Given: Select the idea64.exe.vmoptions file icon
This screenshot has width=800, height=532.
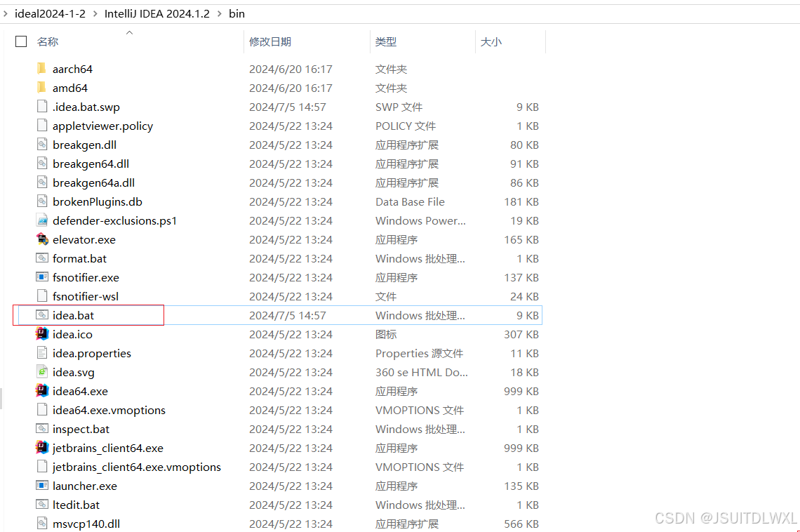Looking at the screenshot, I should pyautogui.click(x=42, y=409).
